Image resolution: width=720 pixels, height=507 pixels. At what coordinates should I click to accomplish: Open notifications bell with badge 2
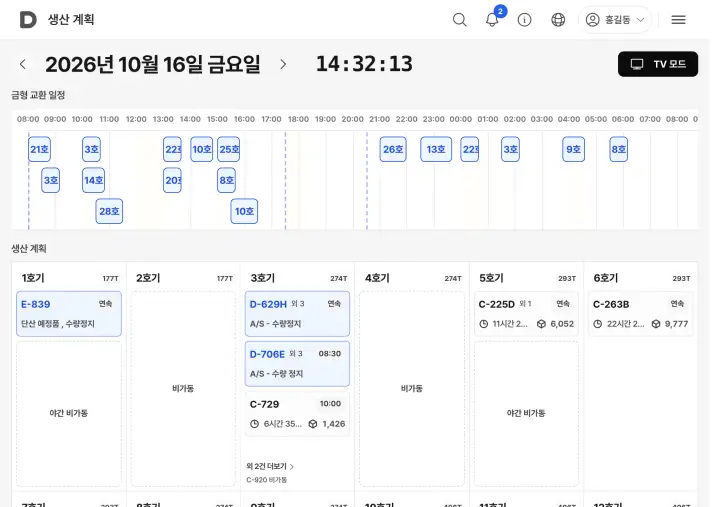[x=492, y=20]
